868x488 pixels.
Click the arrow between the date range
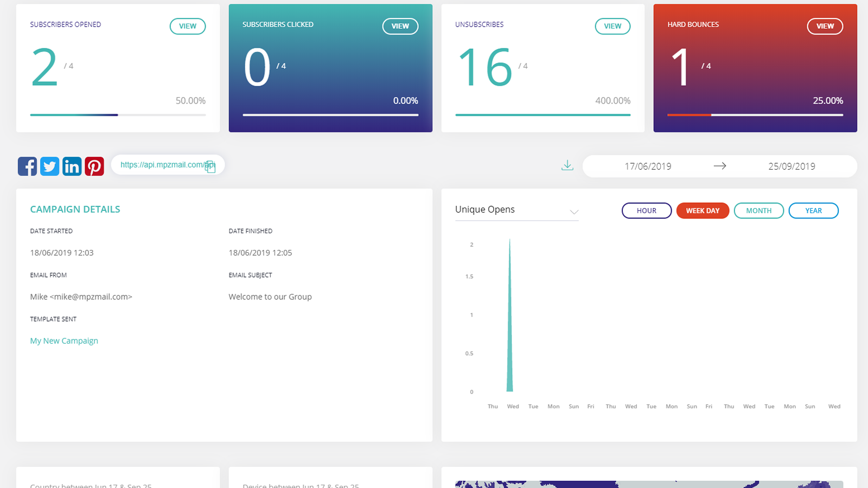[x=720, y=166]
